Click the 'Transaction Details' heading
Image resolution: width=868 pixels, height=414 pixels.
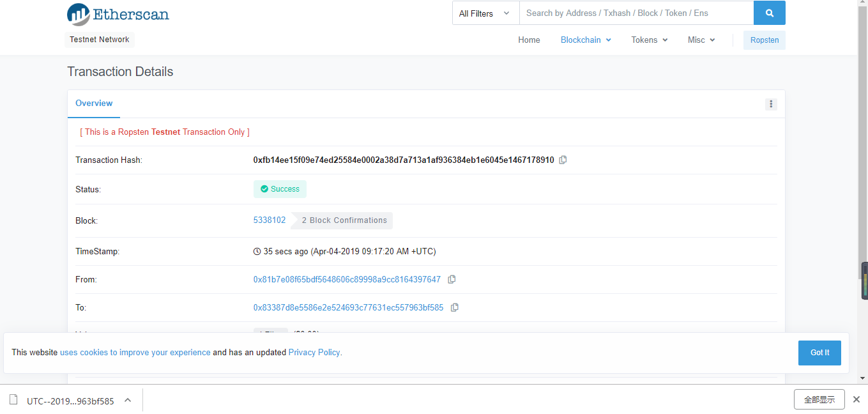[120, 72]
